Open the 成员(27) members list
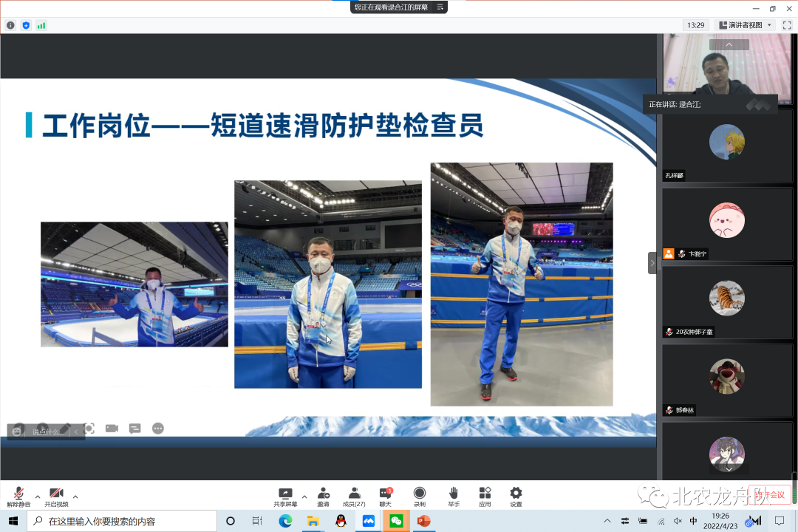The image size is (798, 532). tap(354, 495)
